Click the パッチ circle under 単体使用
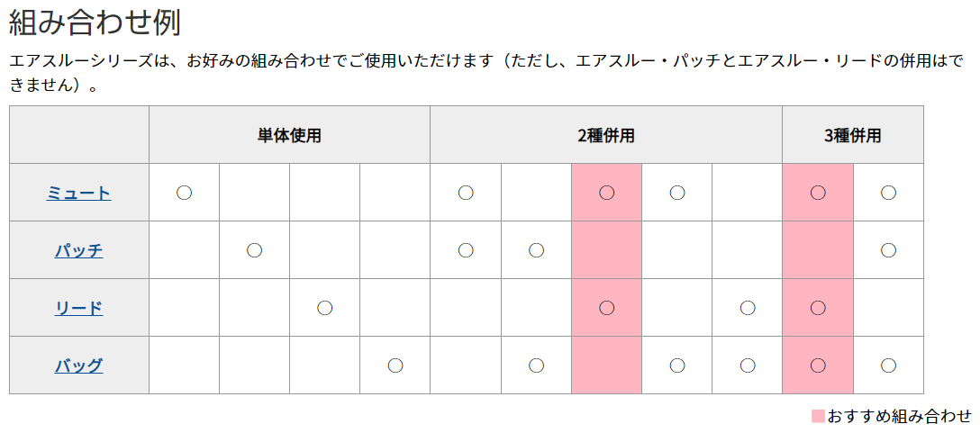The image size is (980, 433). click(254, 250)
